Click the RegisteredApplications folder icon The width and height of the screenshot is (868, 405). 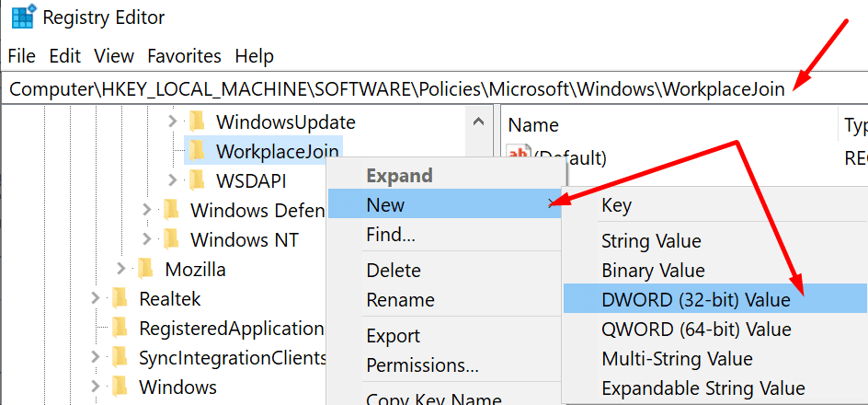click(x=120, y=328)
